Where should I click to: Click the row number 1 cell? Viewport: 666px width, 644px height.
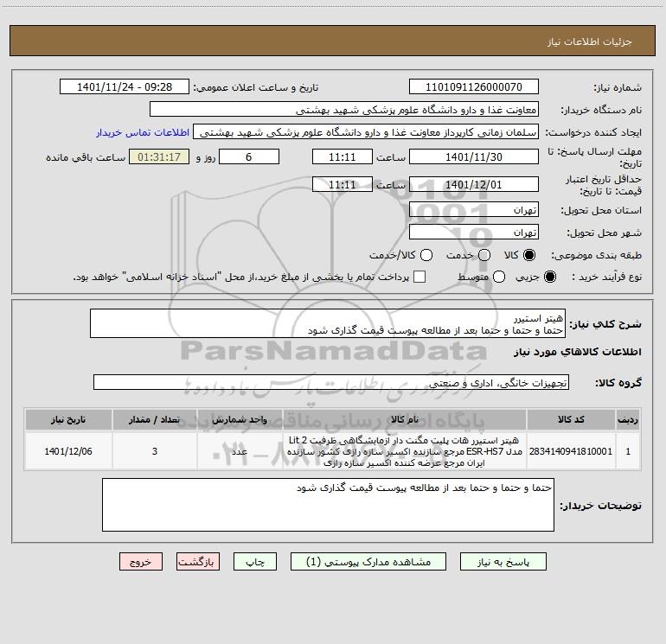(x=628, y=451)
